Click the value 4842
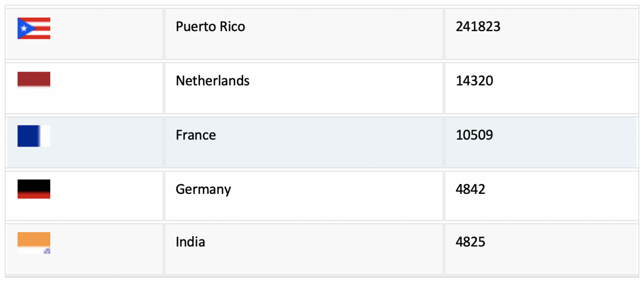 tap(470, 189)
